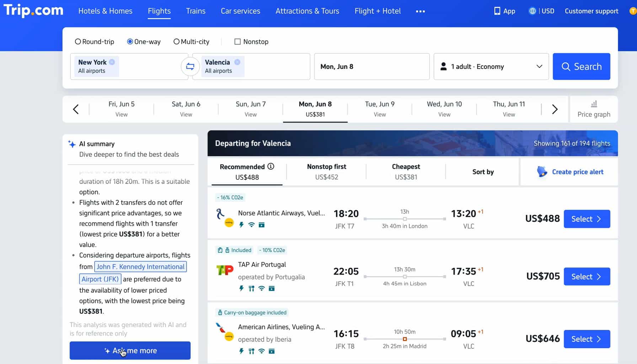Click the Norse Atlantic Airways airline logo

[x=224, y=218]
